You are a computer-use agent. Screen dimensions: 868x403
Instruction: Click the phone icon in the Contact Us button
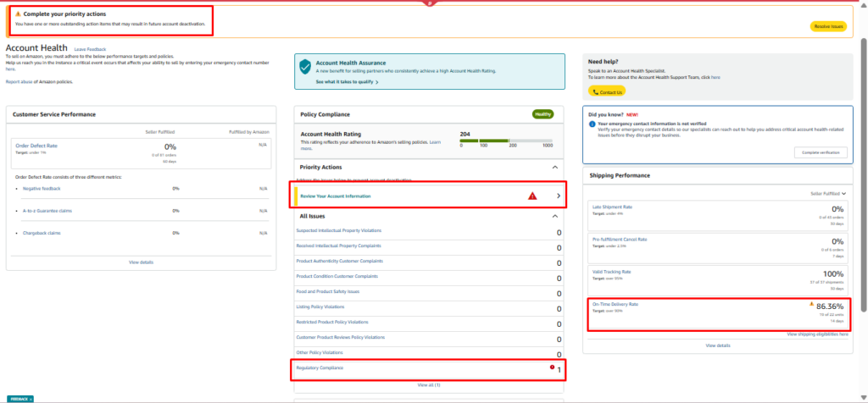coord(596,92)
